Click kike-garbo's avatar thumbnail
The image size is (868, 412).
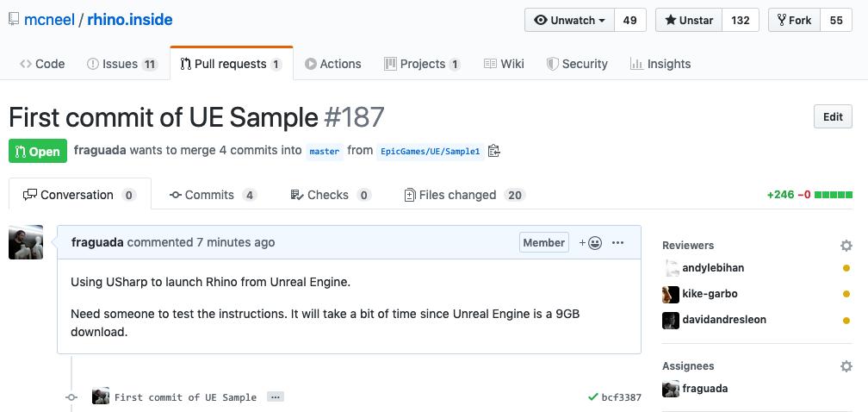pos(670,294)
